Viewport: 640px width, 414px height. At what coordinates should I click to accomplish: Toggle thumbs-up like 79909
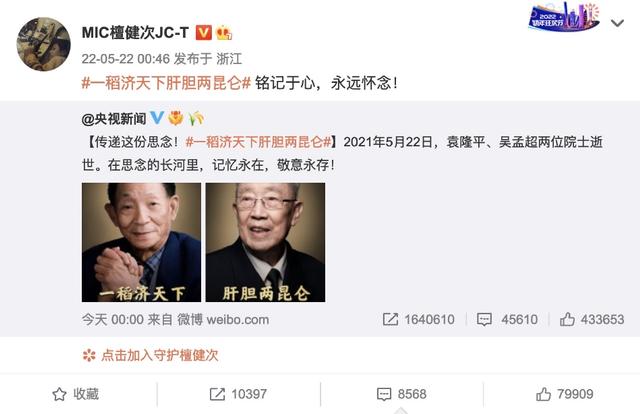pos(564,394)
